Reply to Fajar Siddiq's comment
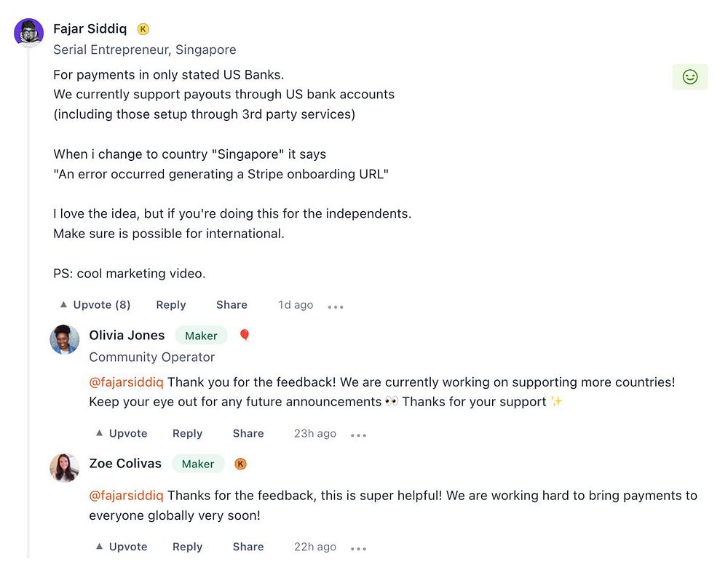 pos(171,305)
